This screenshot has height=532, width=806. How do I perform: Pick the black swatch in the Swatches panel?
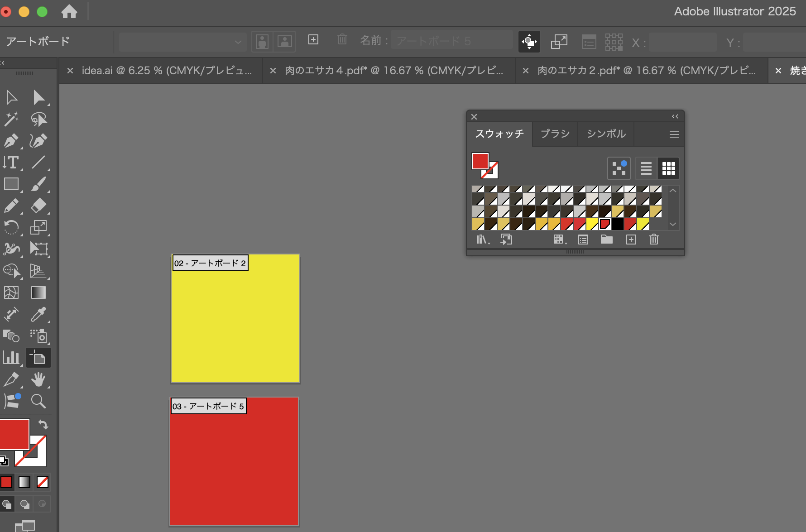617,224
